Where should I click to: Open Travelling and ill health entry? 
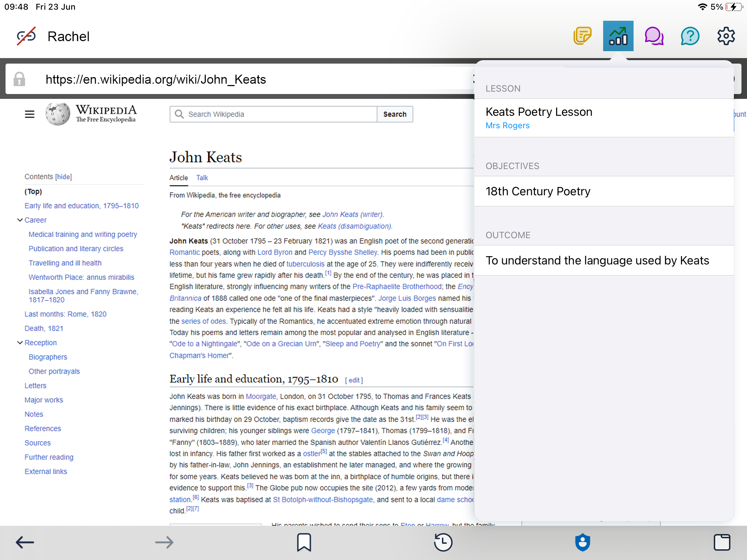click(x=65, y=263)
